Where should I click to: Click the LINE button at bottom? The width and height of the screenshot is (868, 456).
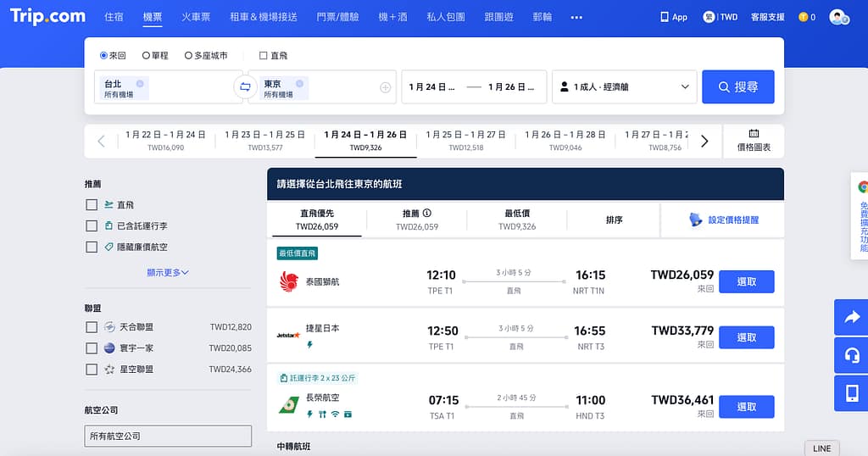pos(821,448)
